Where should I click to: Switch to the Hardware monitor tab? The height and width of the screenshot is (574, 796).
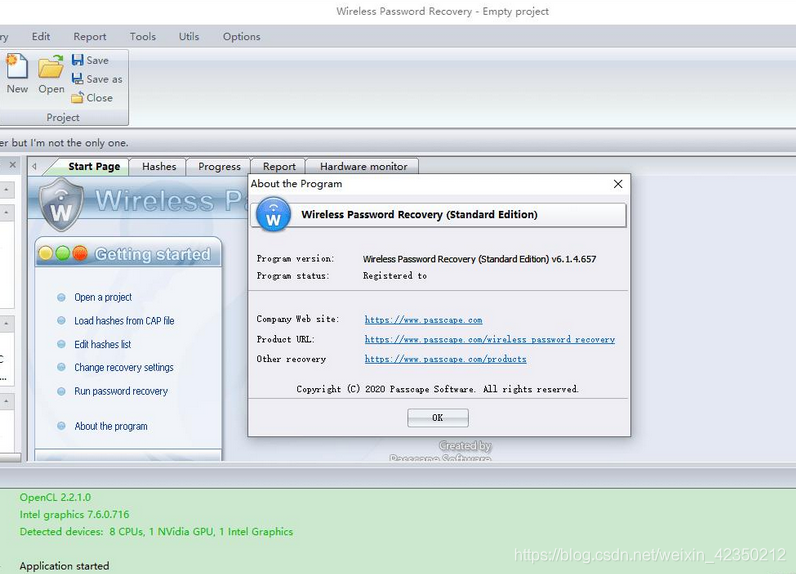pos(363,166)
